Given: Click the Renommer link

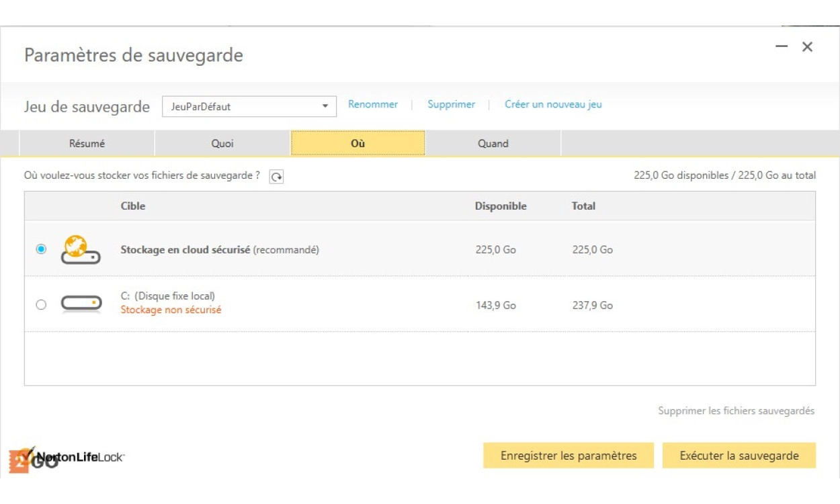Looking at the screenshot, I should [x=373, y=104].
